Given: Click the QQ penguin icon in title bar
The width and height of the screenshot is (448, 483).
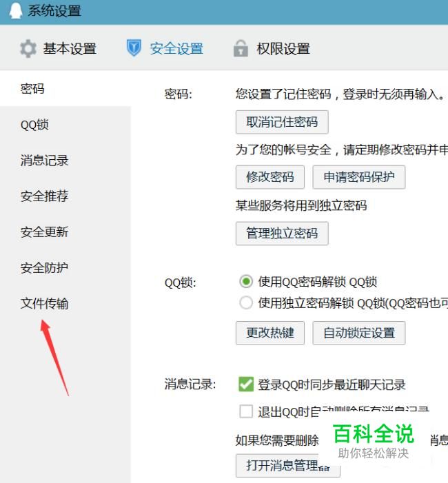Looking at the screenshot, I should (x=15, y=10).
